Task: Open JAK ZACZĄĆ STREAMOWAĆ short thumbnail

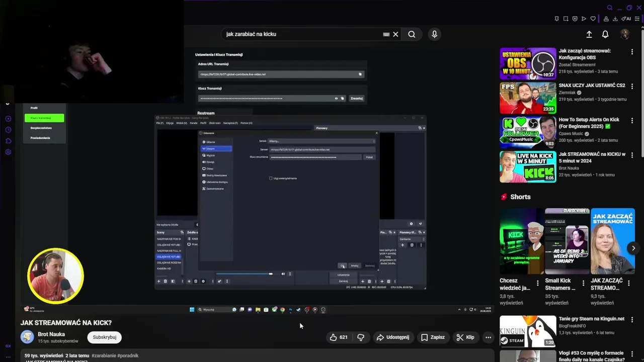Action: pyautogui.click(x=613, y=241)
